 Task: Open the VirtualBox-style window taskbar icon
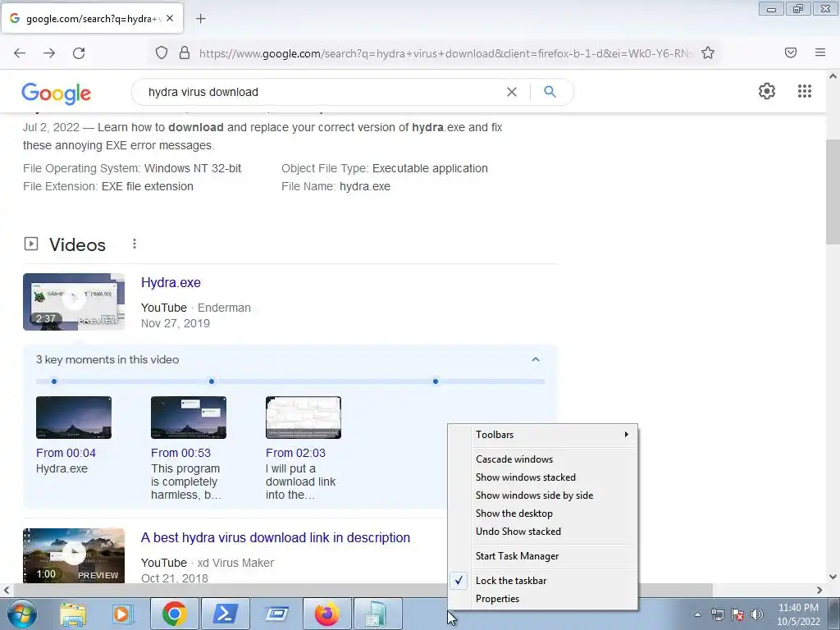pyautogui.click(x=276, y=614)
